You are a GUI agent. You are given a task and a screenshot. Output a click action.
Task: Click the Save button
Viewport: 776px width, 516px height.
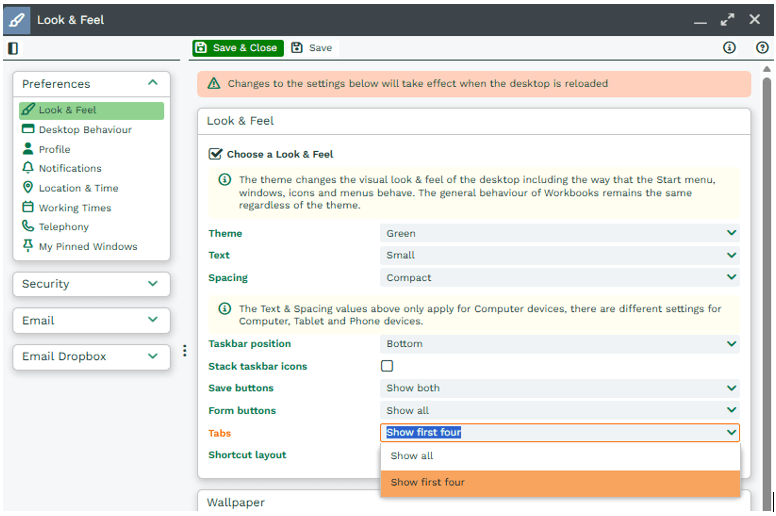(312, 48)
